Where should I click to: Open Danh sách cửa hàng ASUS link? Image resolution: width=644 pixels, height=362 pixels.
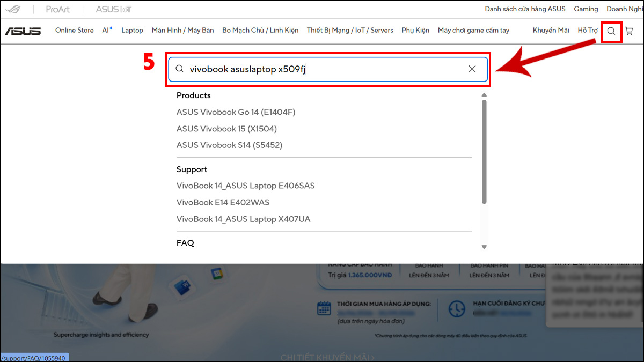pyautogui.click(x=525, y=9)
